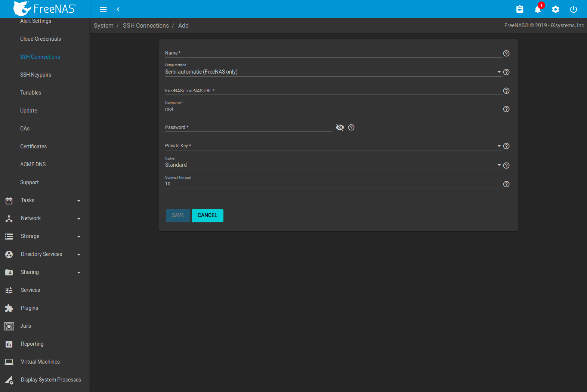Click the Services sliders icon
The image size is (587, 392).
click(x=9, y=290)
